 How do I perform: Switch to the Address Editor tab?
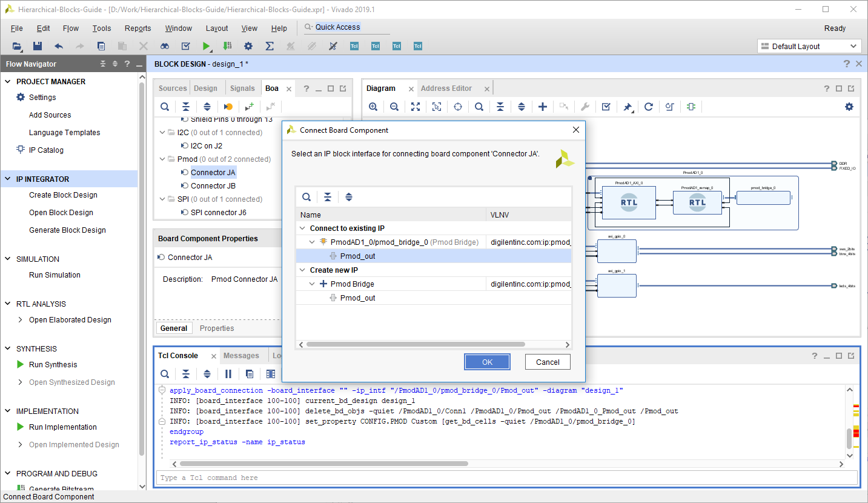(x=446, y=88)
